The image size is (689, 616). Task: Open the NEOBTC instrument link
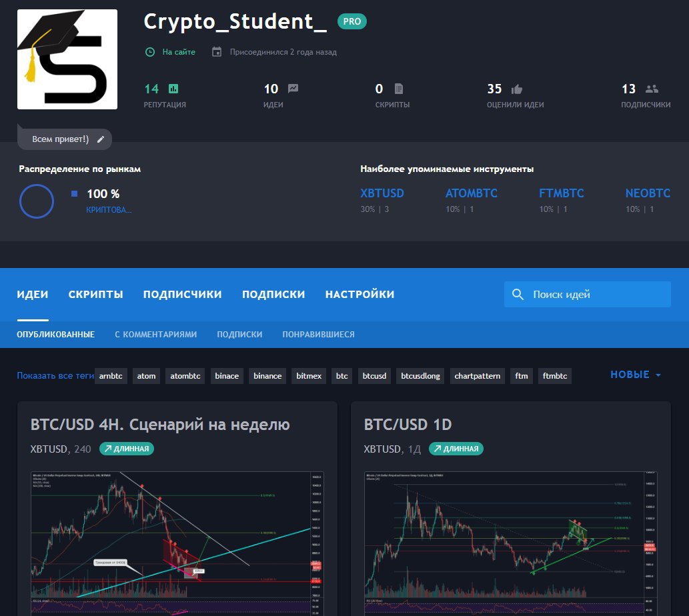point(648,193)
